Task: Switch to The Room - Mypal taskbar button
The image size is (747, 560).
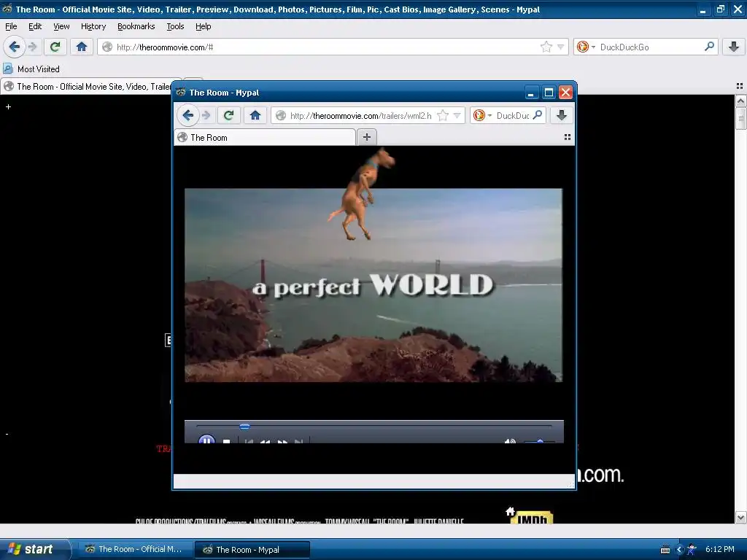Action: (252, 550)
